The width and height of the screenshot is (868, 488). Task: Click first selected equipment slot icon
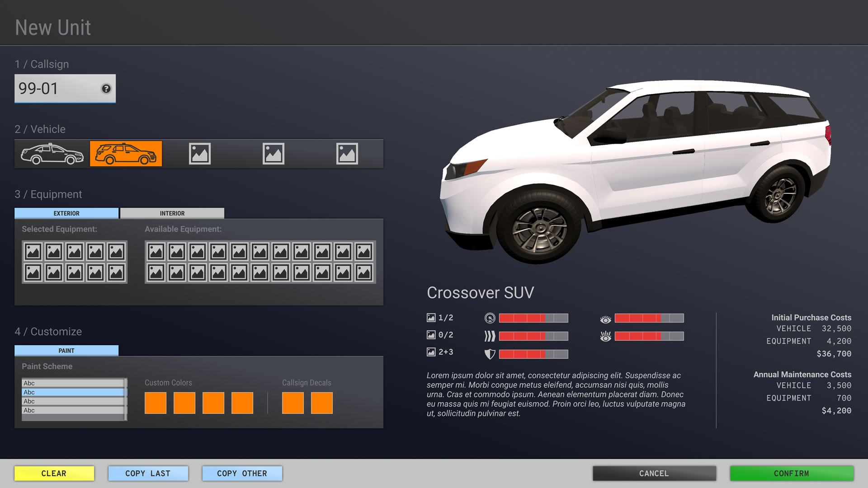click(x=33, y=252)
